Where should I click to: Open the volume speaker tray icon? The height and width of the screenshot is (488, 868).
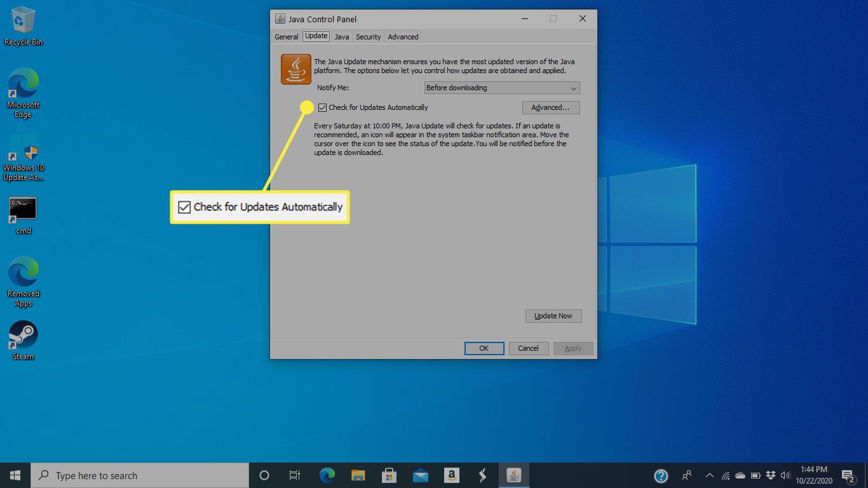tap(786, 475)
